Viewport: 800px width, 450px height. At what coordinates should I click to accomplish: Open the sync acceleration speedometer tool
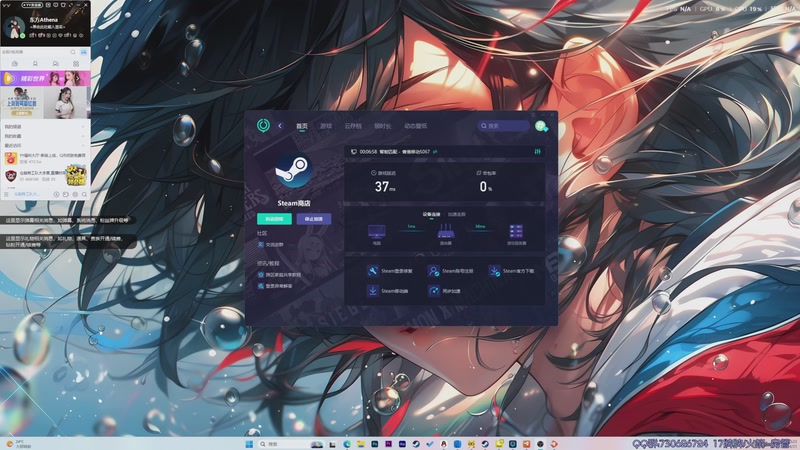pos(445,291)
